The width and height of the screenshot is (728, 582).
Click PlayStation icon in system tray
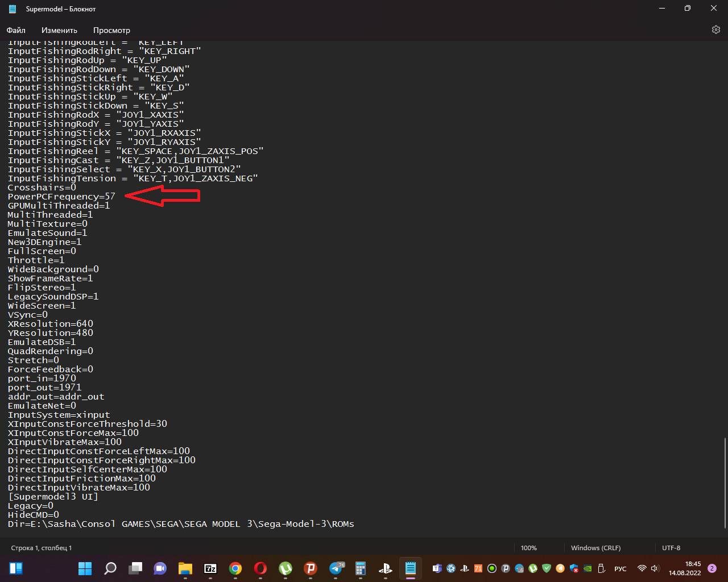click(x=465, y=568)
